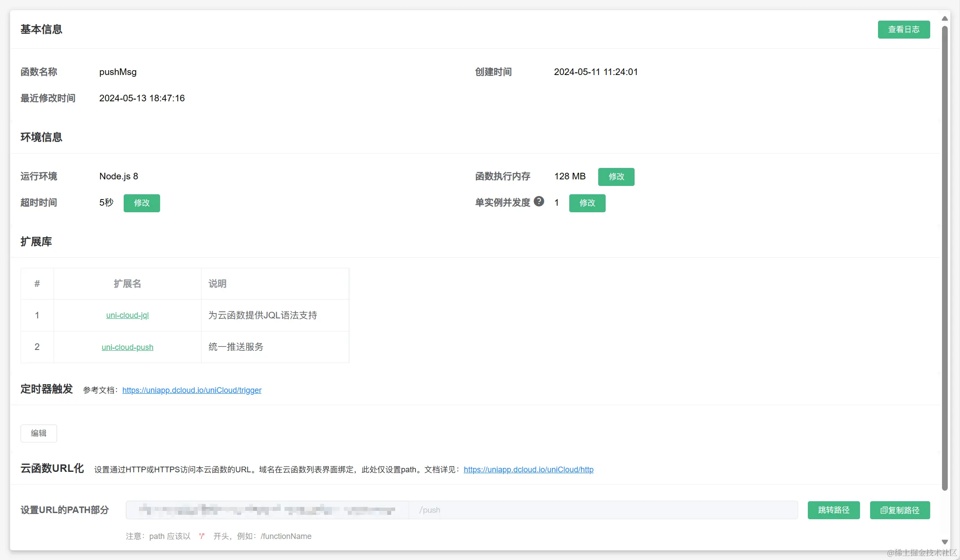Click the blurred domain prefix field

point(267,510)
